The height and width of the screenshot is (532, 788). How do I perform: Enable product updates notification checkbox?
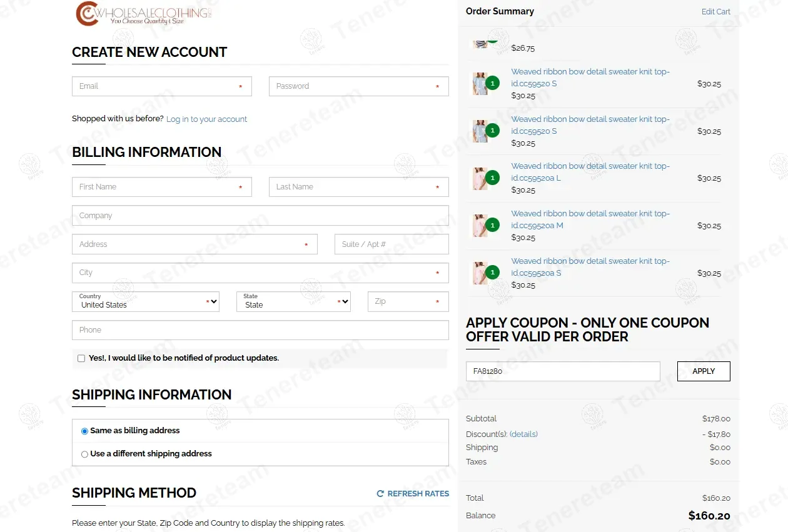coord(81,358)
